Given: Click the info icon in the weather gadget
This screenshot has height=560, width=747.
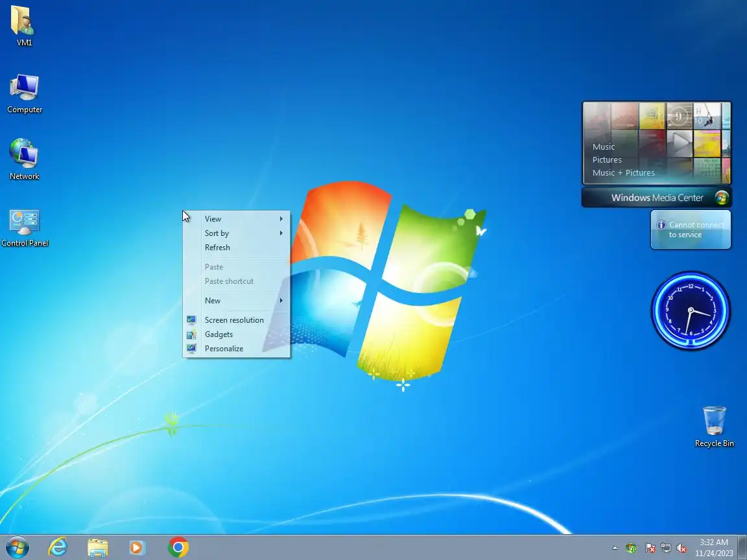Looking at the screenshot, I should point(661,225).
